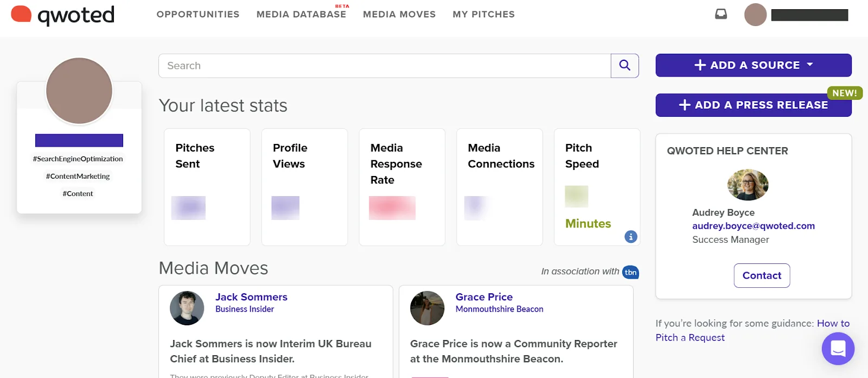868x378 pixels.
Task: Open the My Pitches menu
Action: (x=484, y=14)
